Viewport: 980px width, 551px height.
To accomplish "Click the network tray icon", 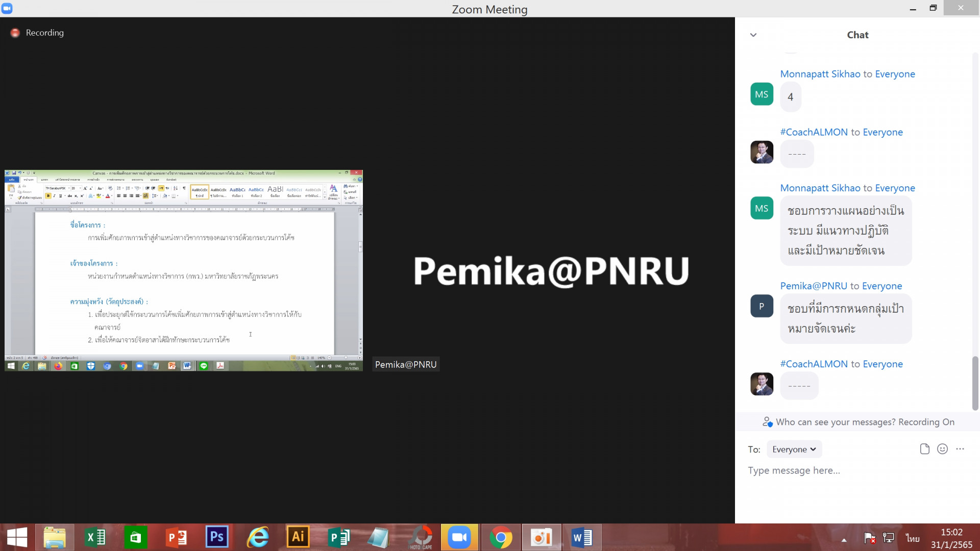I will click(889, 538).
